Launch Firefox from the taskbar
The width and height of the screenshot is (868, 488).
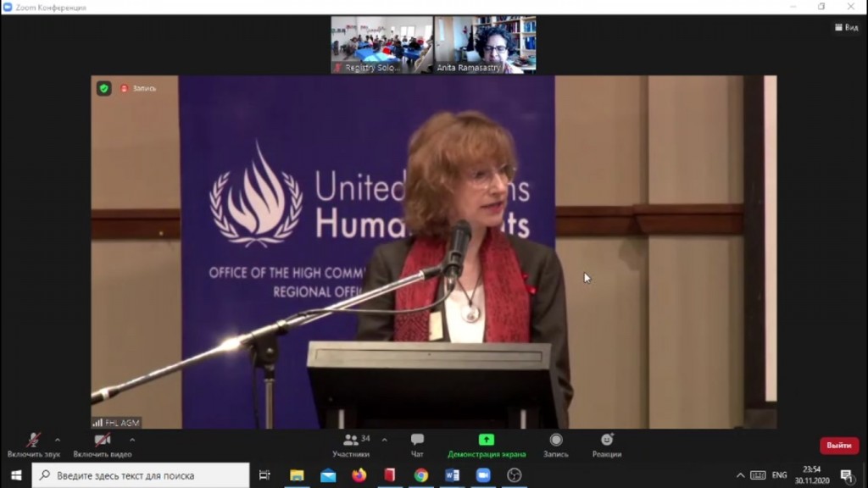[x=359, y=475]
